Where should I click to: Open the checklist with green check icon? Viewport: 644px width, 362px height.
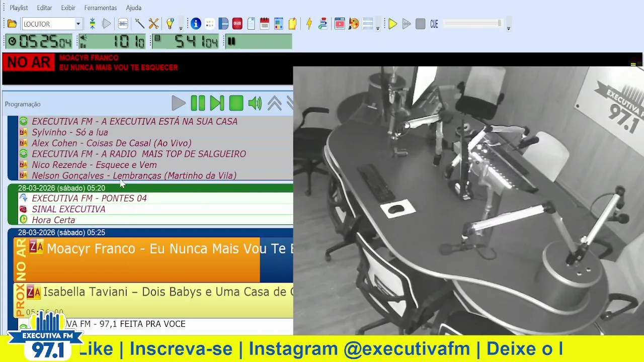323,24
